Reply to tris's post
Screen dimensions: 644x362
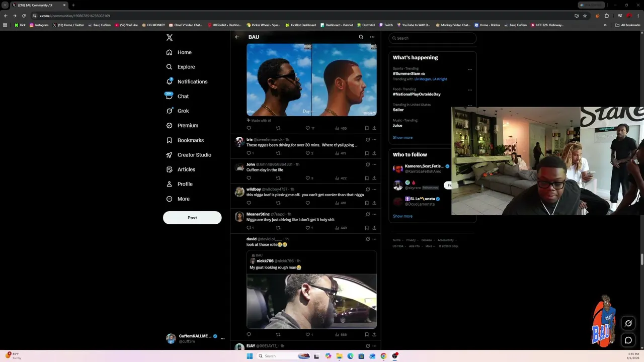[249, 153]
